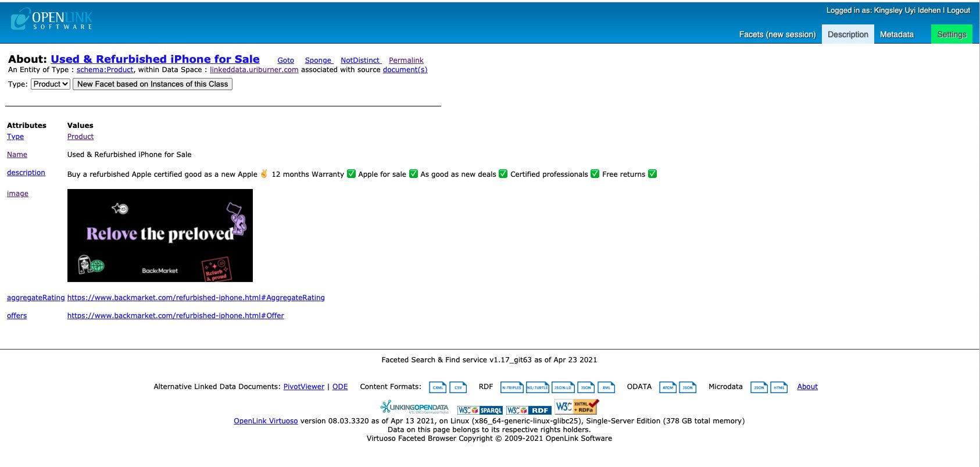Open the Used & Refurbished iPhone title link

coord(155,59)
